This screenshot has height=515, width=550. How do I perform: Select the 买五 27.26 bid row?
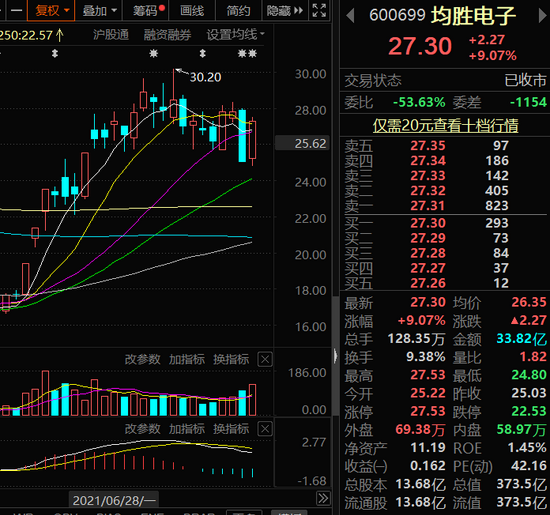[x=445, y=283]
